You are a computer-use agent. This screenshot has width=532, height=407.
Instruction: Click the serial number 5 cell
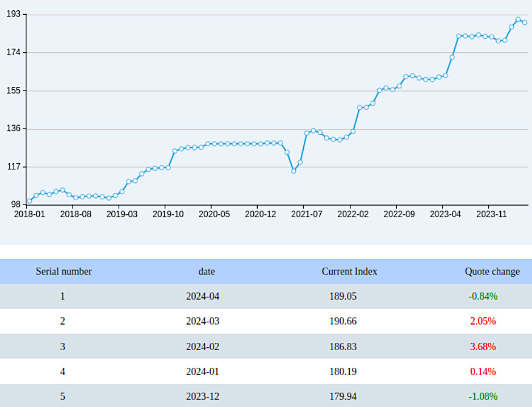(62, 396)
